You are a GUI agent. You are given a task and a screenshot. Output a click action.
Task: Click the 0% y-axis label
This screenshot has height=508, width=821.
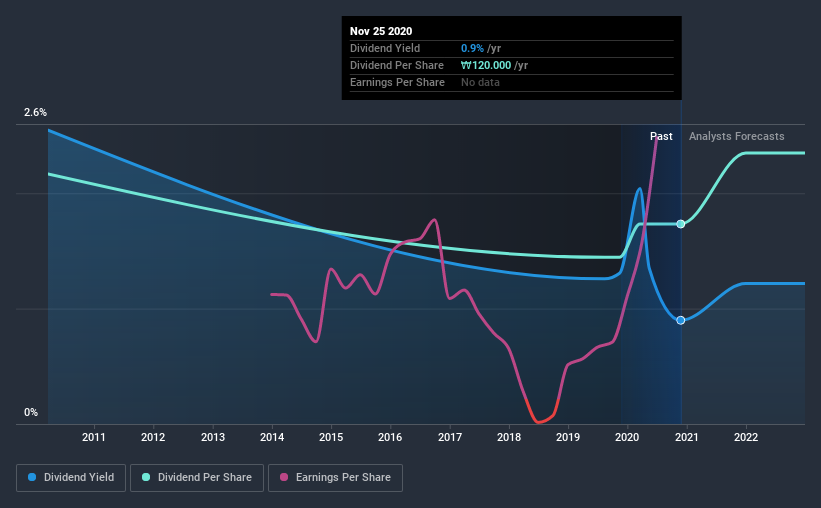31,413
